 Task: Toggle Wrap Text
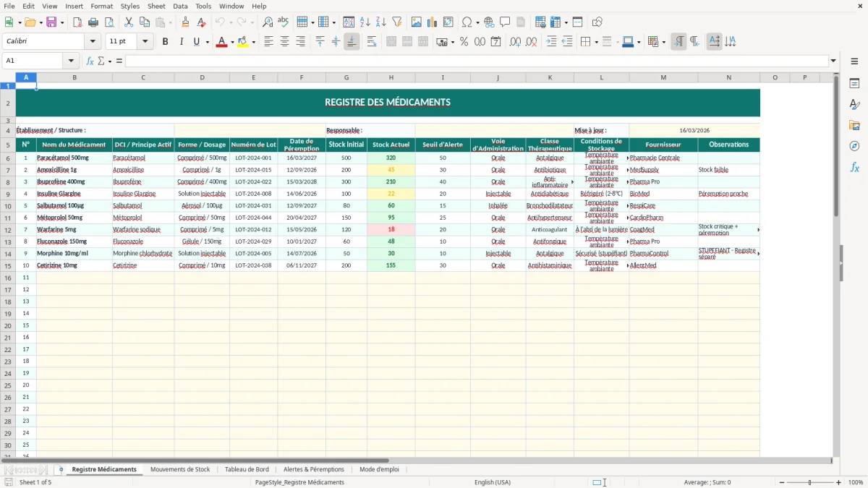pyautogui.click(x=372, y=42)
